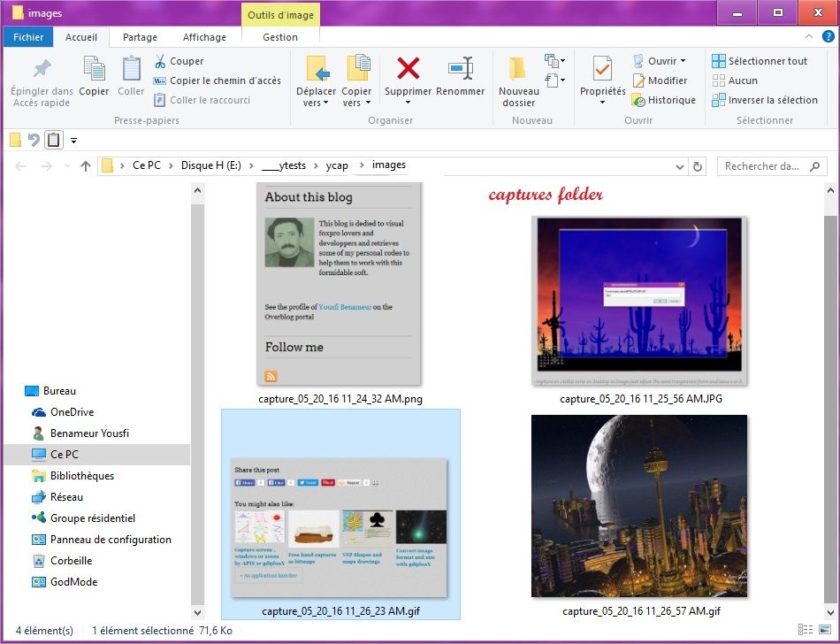This screenshot has height=644, width=840.
Task: Open the Gestion image tools tab
Action: (280, 37)
